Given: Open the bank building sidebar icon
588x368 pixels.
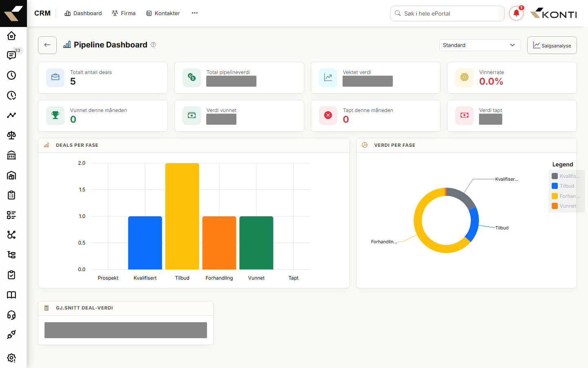Looking at the screenshot, I should pyautogui.click(x=11, y=155).
